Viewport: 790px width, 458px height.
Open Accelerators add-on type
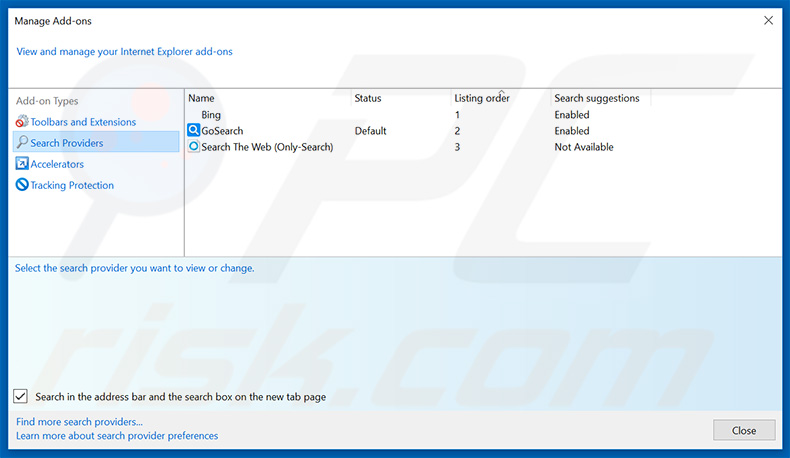point(57,164)
